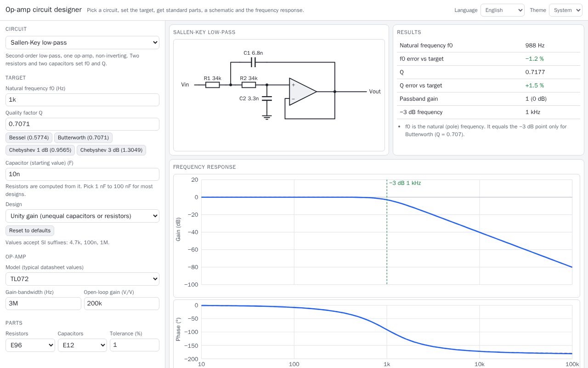588x368 pixels.
Task: Click the R2 34k resistor symbol
Action: 249,85
